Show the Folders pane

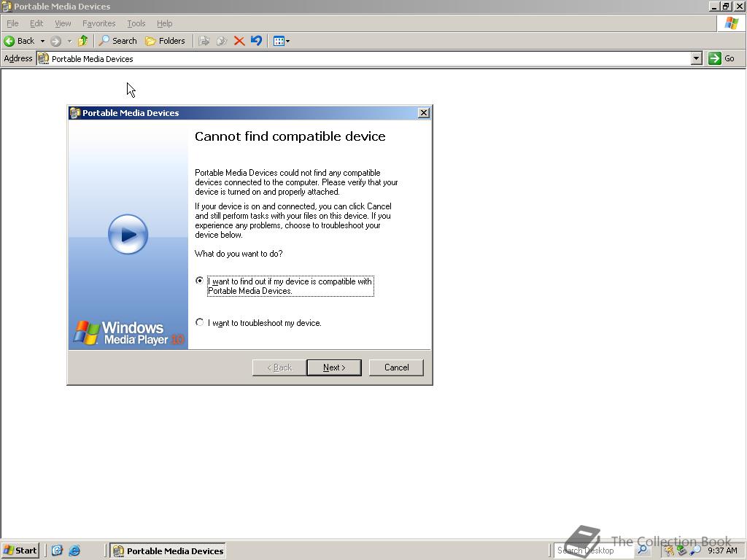click(165, 41)
